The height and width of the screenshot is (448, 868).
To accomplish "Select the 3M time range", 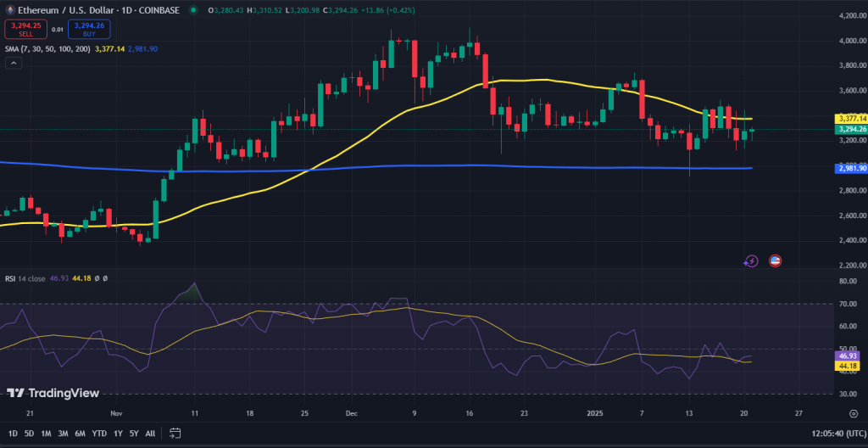I will coord(63,434).
